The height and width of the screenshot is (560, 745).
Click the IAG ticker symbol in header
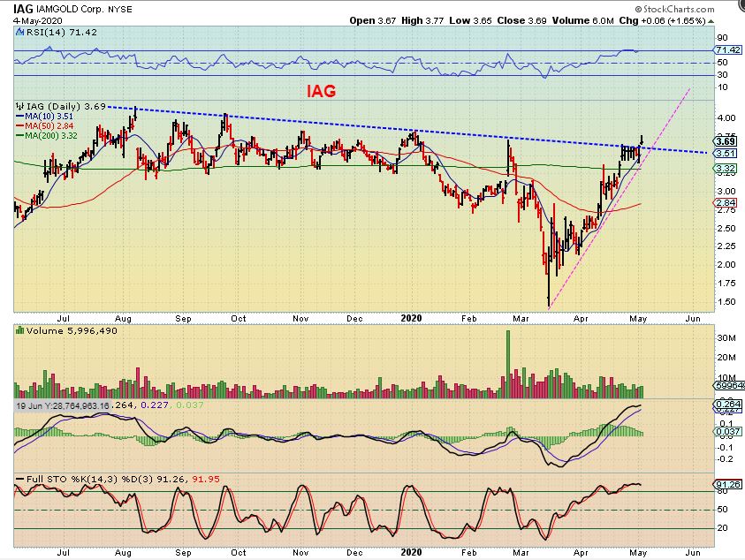[x=23, y=9]
